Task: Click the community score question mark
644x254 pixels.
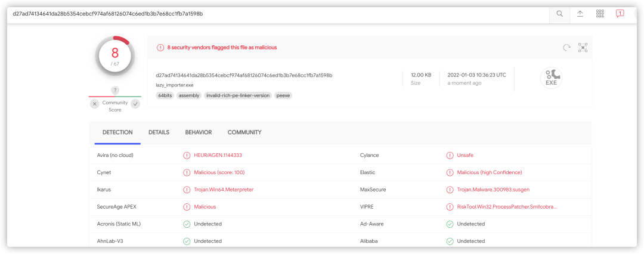Action: (116, 90)
